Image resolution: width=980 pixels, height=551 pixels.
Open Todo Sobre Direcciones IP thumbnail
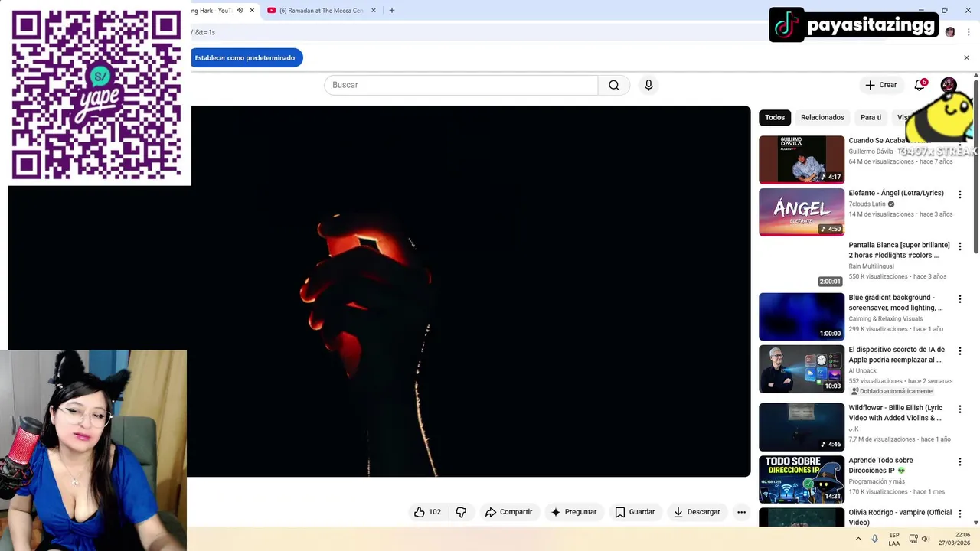[802, 479]
